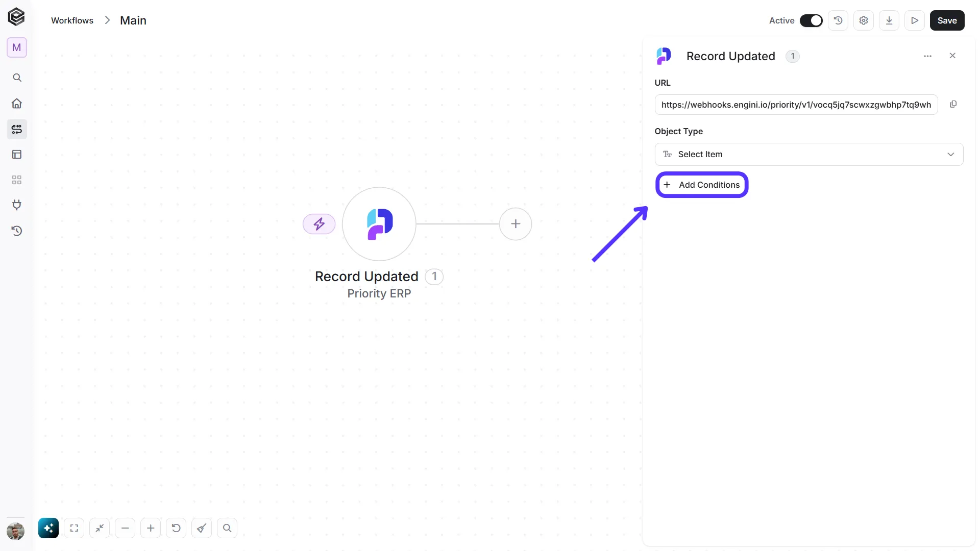Screen dimensions: 980x551
Task: Click Add Conditions button
Action: pos(702,185)
